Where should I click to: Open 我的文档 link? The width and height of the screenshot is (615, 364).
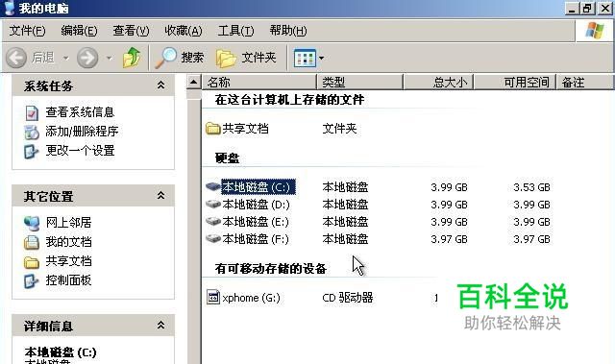coord(68,242)
